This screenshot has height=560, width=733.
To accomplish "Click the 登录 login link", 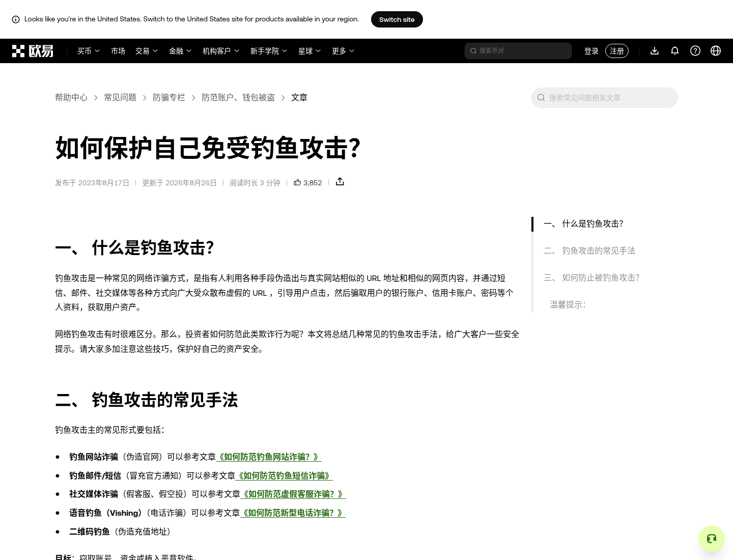I will tap(591, 51).
